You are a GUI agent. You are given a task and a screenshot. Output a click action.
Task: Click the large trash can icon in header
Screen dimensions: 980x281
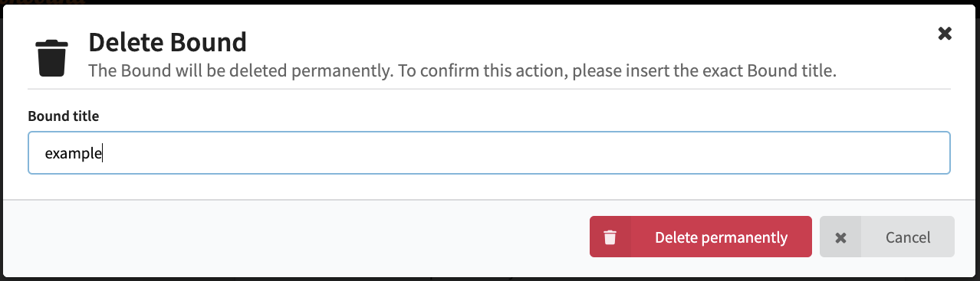tap(52, 58)
